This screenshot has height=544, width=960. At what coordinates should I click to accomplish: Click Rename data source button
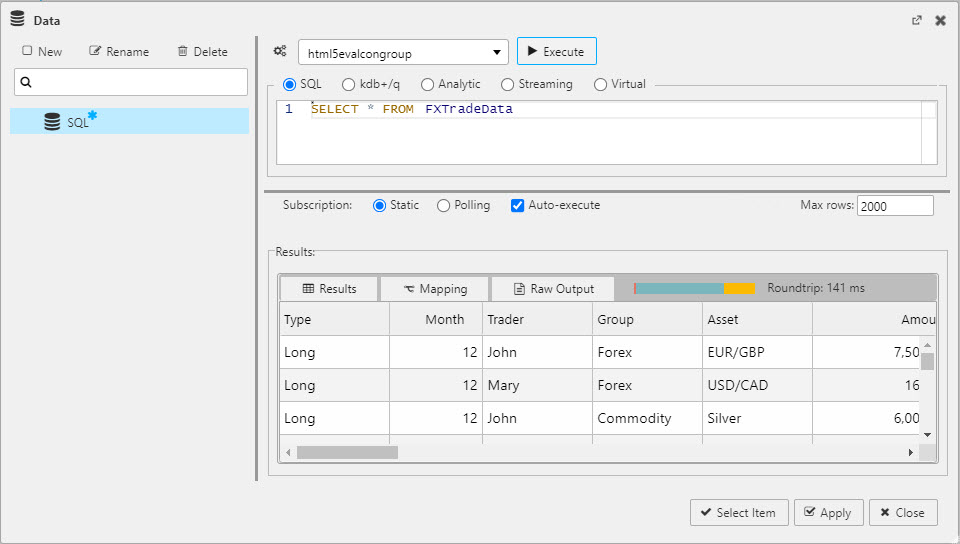[119, 51]
